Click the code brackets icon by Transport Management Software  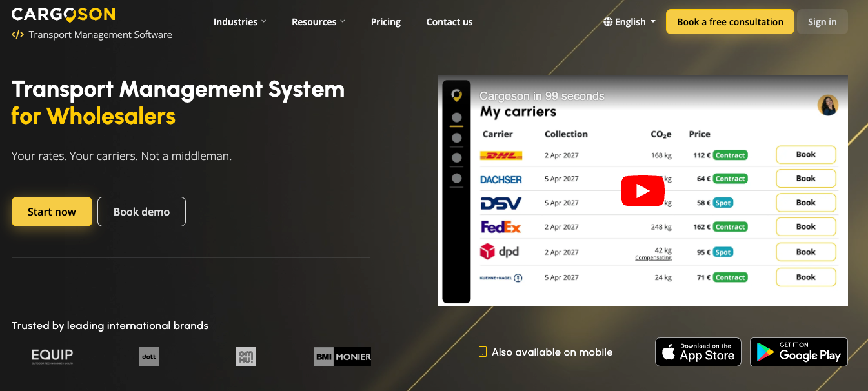pos(18,35)
